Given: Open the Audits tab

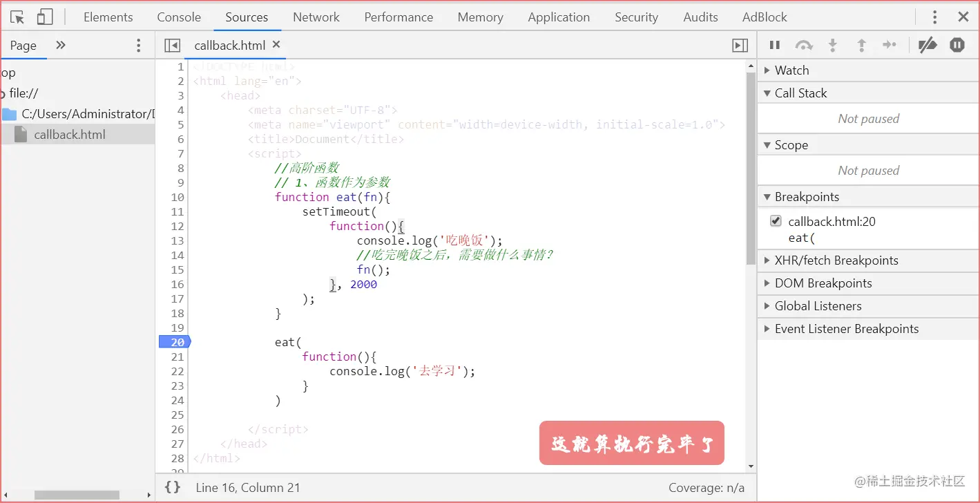Looking at the screenshot, I should [701, 17].
